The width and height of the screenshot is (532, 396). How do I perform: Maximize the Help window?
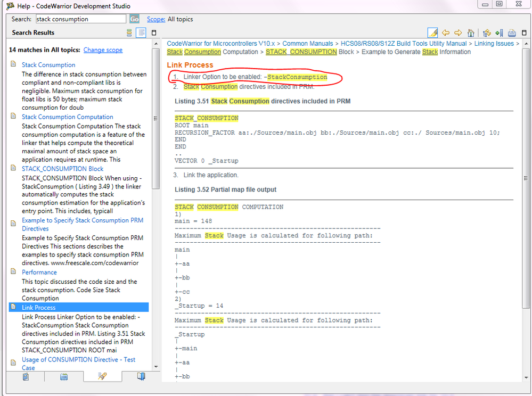pos(499,4)
